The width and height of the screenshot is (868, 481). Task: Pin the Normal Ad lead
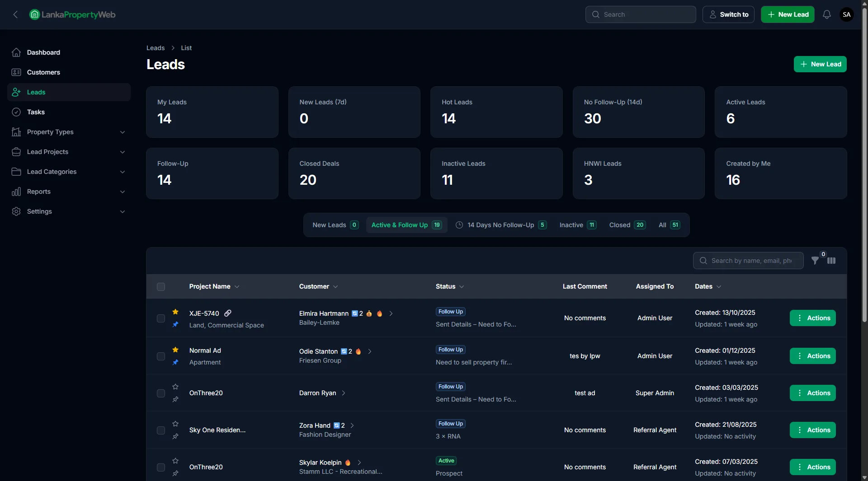(x=175, y=362)
